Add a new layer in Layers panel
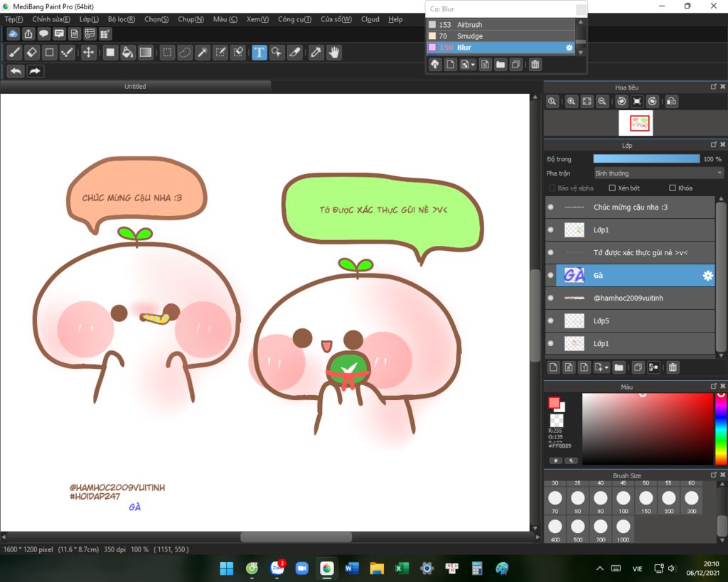Viewport: 728px width, 582px height. point(553,367)
